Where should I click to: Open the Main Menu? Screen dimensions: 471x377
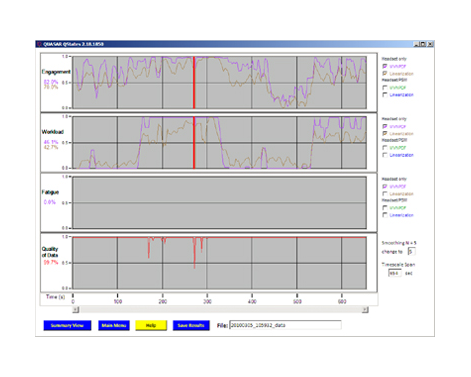[x=114, y=325]
